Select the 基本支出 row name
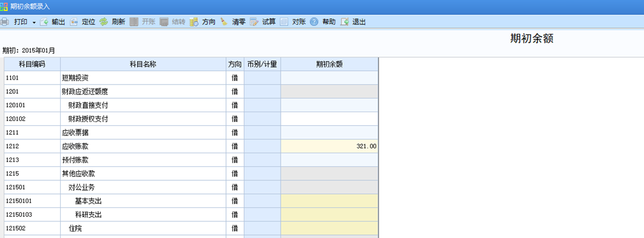The image size is (644, 238). 88,201
